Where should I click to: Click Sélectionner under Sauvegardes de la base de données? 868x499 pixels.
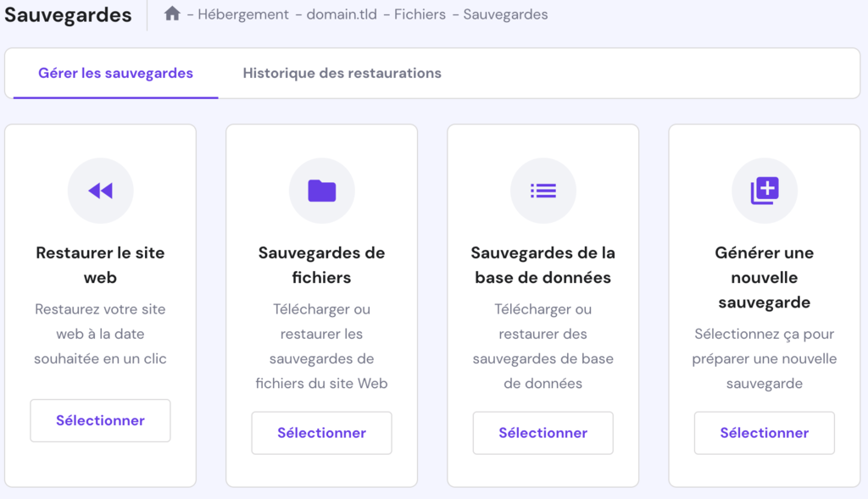(x=542, y=433)
